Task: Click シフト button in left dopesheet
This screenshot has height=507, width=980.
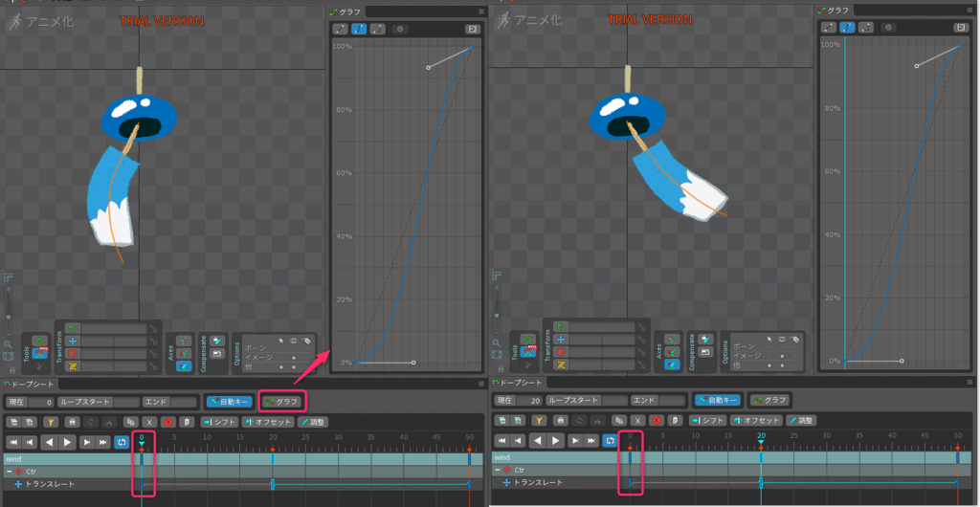Action: pos(219,422)
